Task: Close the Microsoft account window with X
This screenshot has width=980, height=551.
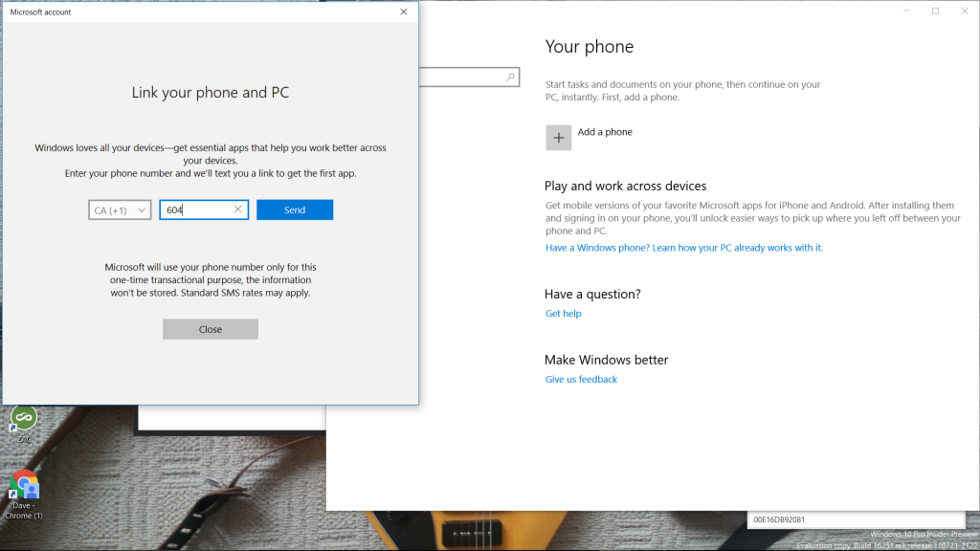Action: pyautogui.click(x=404, y=11)
